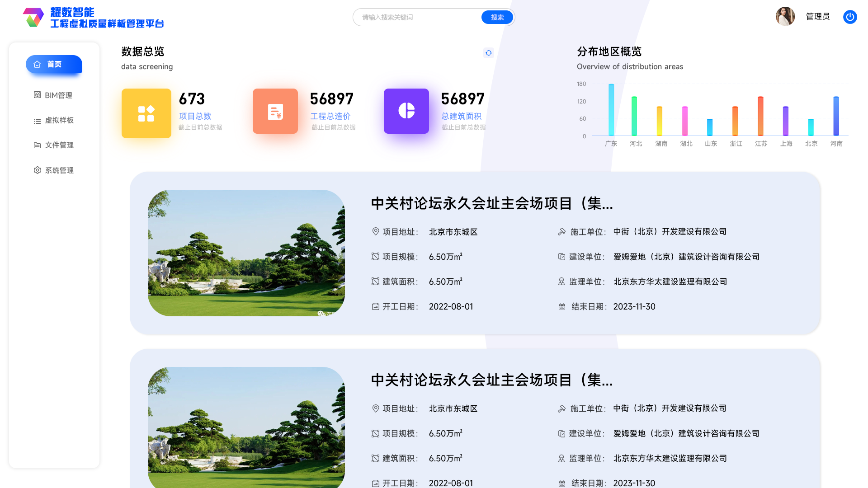Image resolution: width=868 pixels, height=488 pixels.
Task: Go to 虚拟样板 sidebar section
Action: click(x=54, y=120)
